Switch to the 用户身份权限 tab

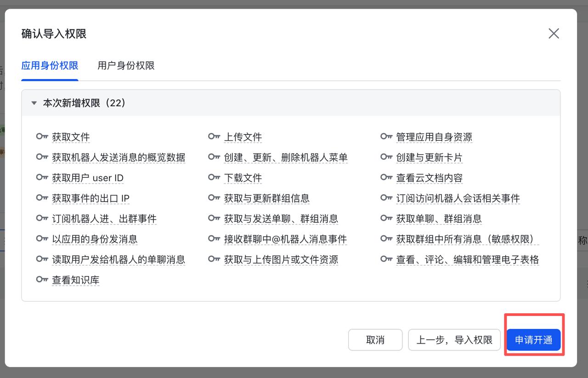tap(126, 66)
